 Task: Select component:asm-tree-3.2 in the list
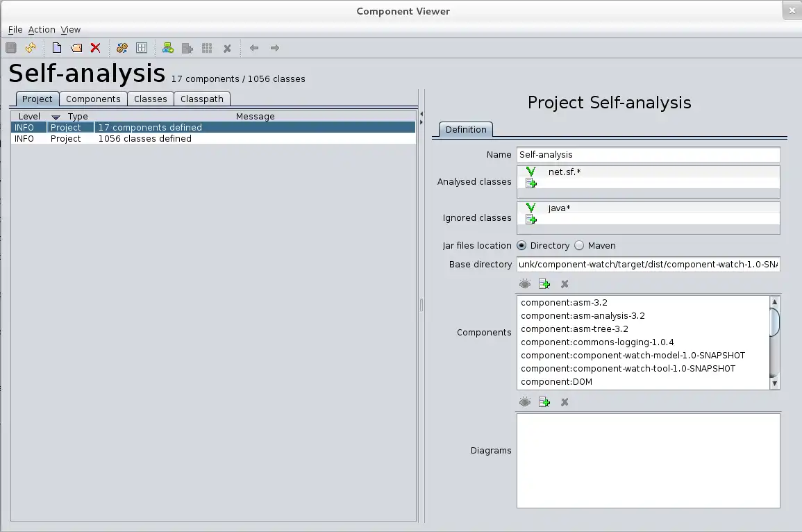(x=644, y=329)
